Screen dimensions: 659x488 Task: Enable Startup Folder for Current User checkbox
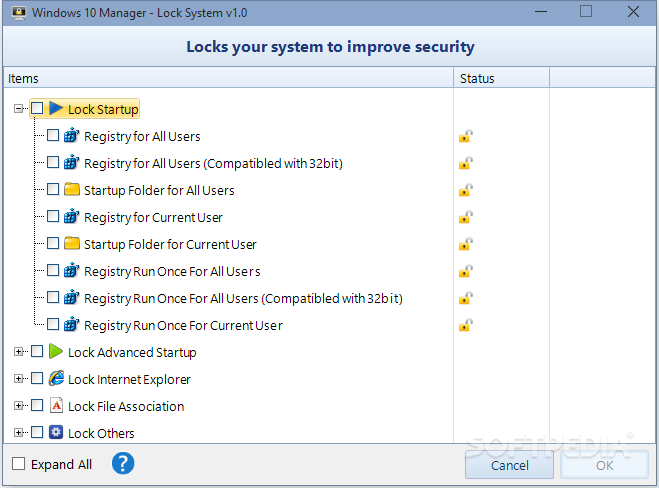(x=53, y=243)
